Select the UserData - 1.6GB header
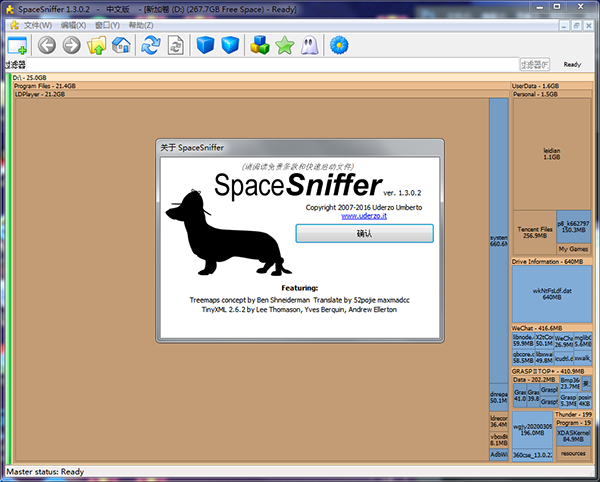600x482 pixels. click(552, 86)
